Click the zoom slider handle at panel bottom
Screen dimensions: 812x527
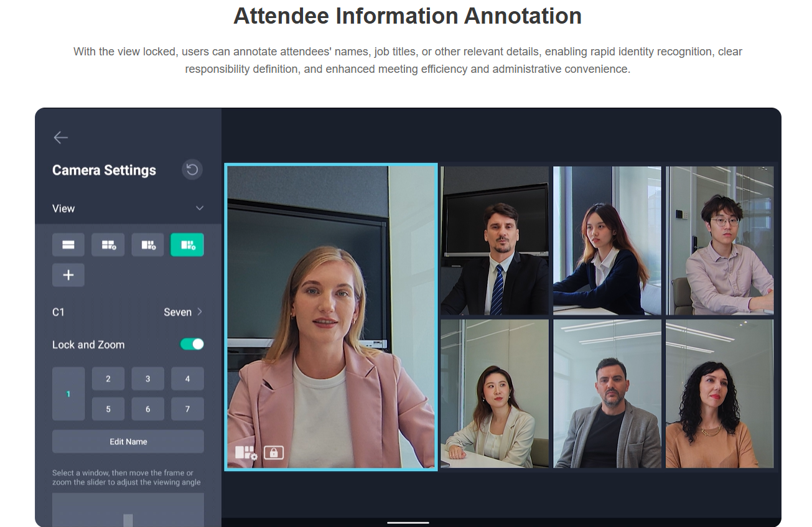(128, 520)
